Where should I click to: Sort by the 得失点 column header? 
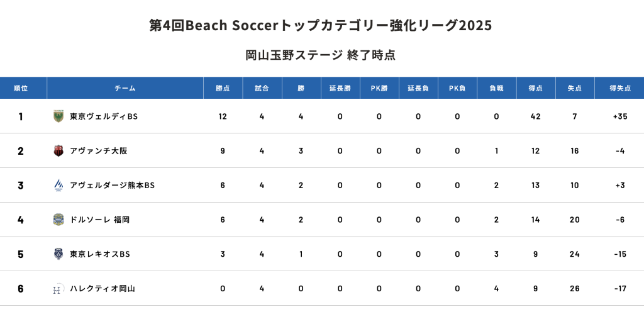tap(619, 88)
